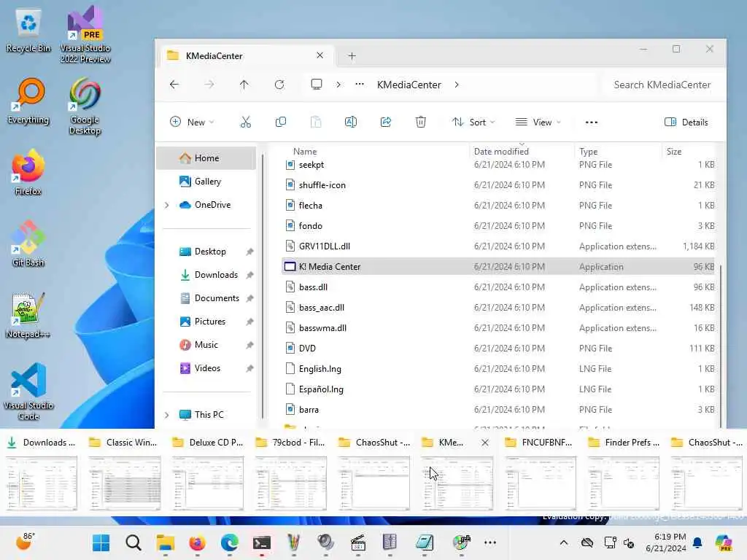The image size is (747, 560).
Task: Click the Rename icon in toolbar
Action: point(351,122)
